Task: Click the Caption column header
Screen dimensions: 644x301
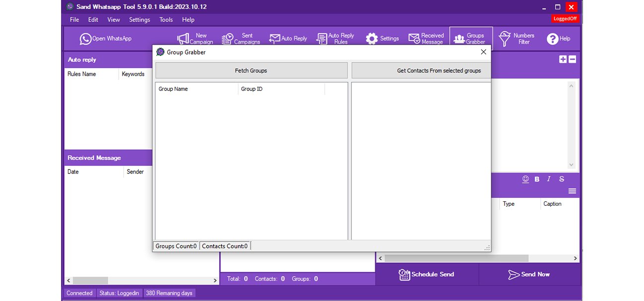Action: (x=560, y=204)
